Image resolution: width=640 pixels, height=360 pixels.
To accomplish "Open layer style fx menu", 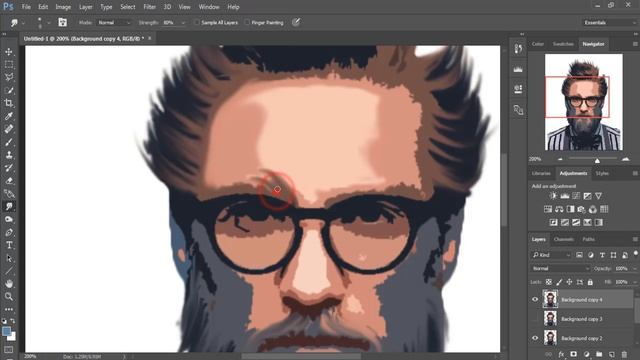I will 561,354.
